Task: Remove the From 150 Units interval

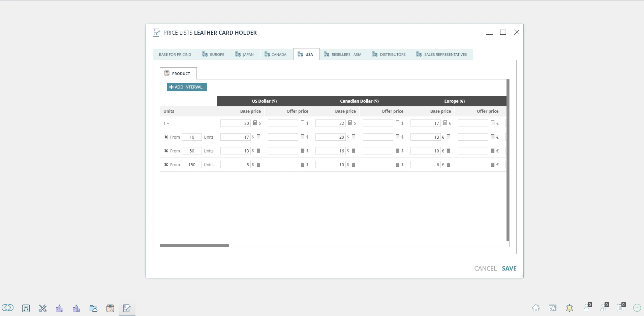Action: coord(166,165)
